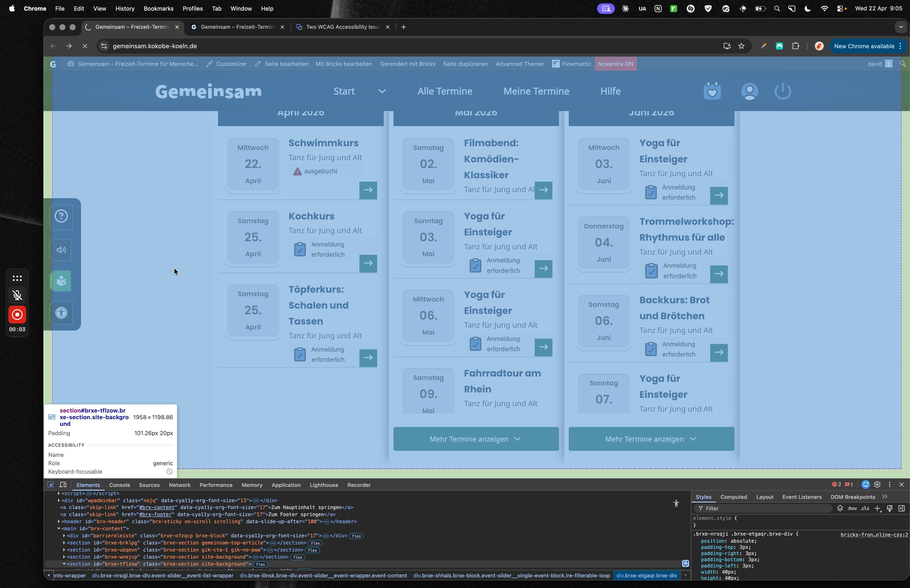Click the read-aloud speaker sidebar icon
The height and width of the screenshot is (588, 910).
tap(61, 250)
